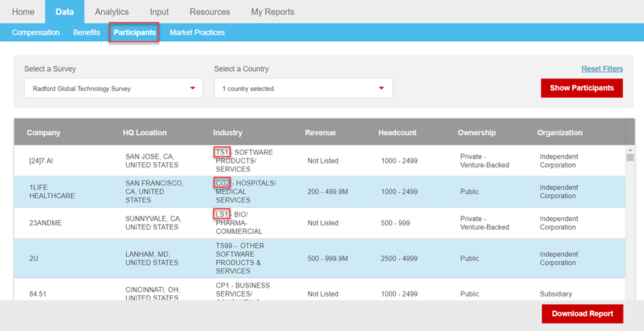
Task: Switch to the Analytics tab
Action: coord(111,12)
